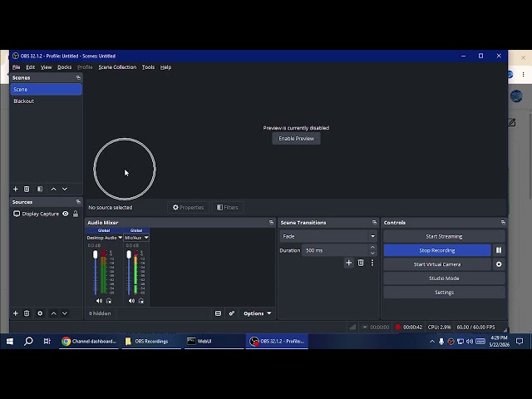Open the View menu
This screenshot has width=532, height=399.
[47, 67]
